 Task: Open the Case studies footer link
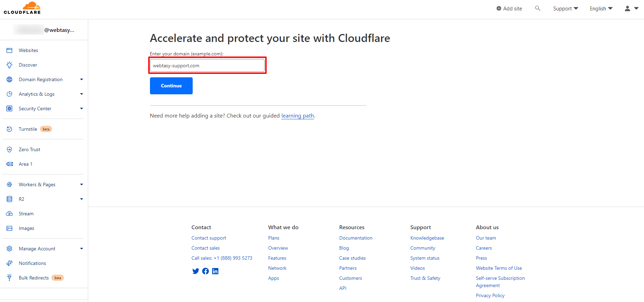352,258
